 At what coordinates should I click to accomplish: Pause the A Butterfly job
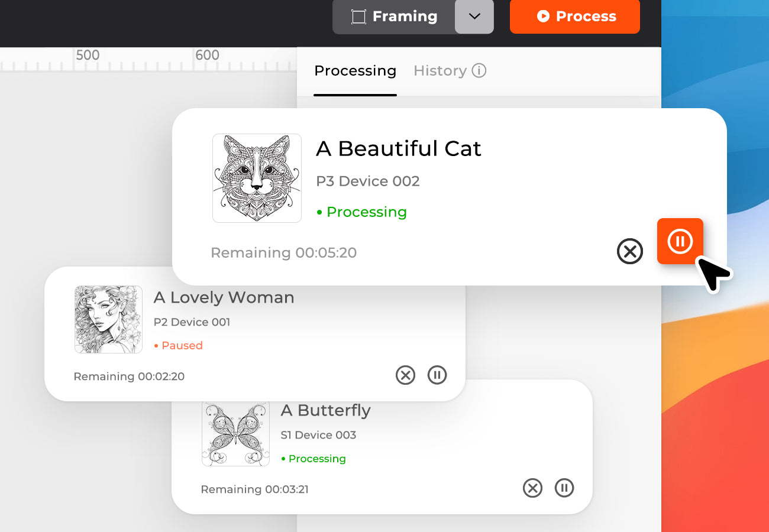(x=564, y=488)
